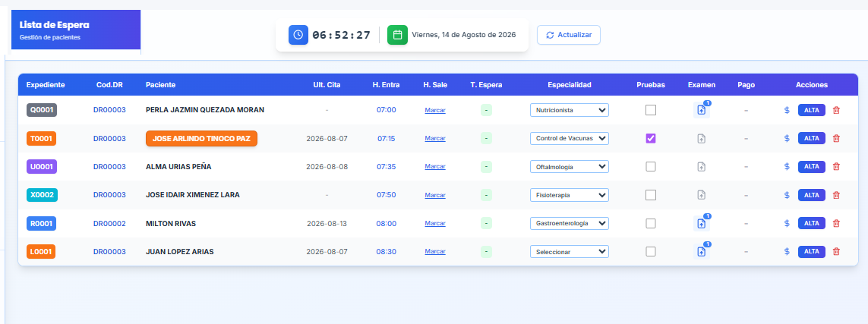Open the Seleccionar specialty dropdown
Image resolution: width=868 pixels, height=324 pixels.
pyautogui.click(x=569, y=252)
